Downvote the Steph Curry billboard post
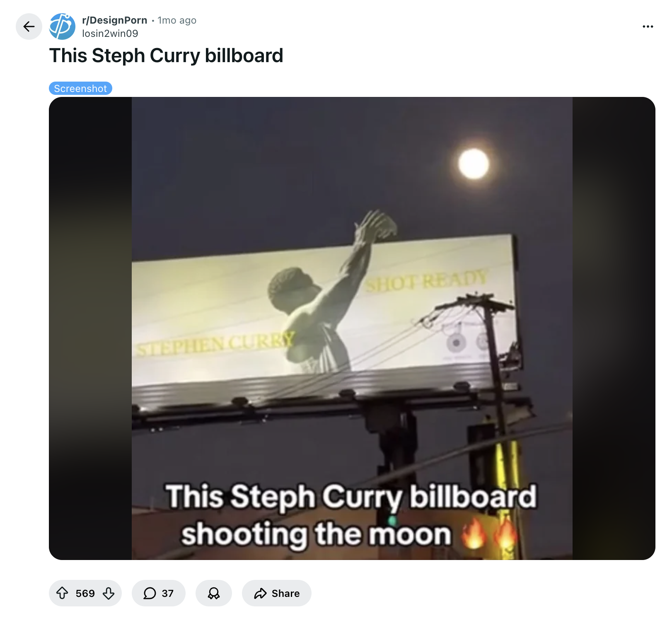672x618 pixels. tap(109, 593)
